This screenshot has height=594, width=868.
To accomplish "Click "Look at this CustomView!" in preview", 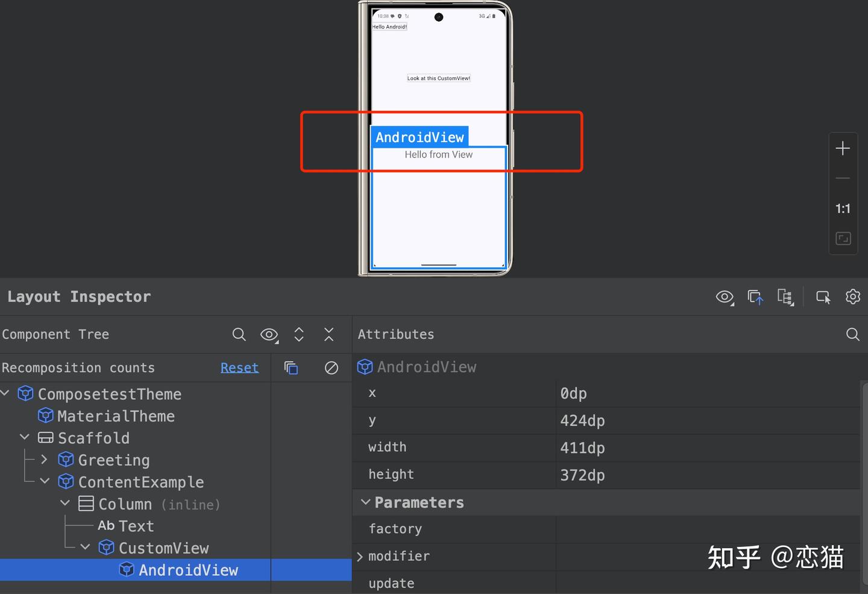I will (439, 78).
